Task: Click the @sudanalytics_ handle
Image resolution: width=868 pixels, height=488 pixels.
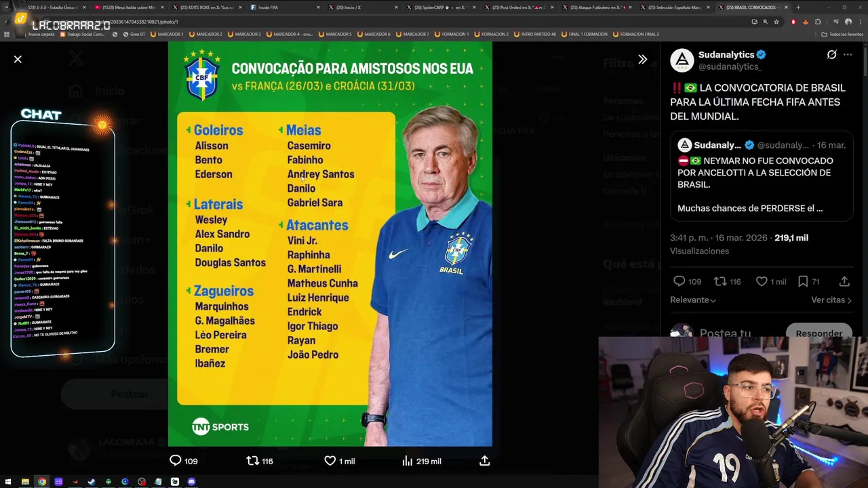Action: pyautogui.click(x=730, y=66)
